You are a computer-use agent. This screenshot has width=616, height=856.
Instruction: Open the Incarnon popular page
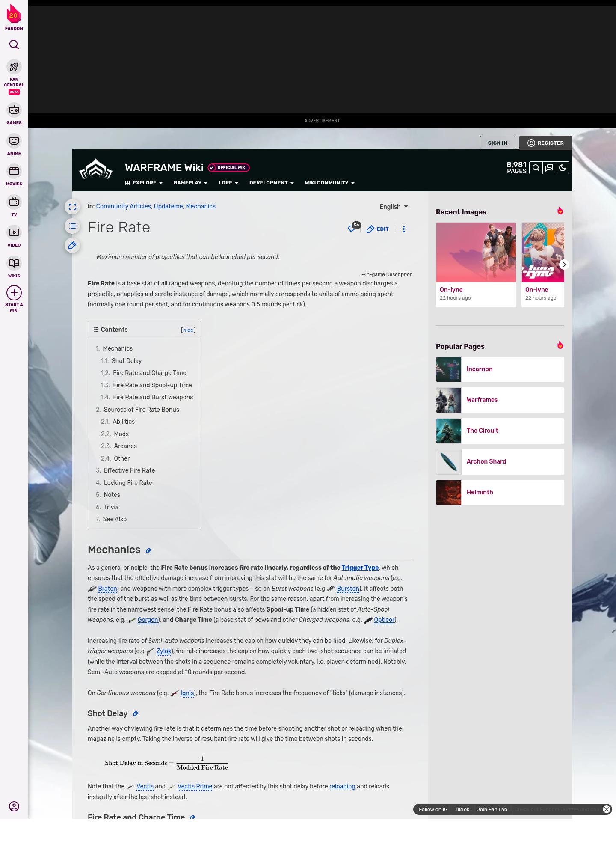[500, 369]
